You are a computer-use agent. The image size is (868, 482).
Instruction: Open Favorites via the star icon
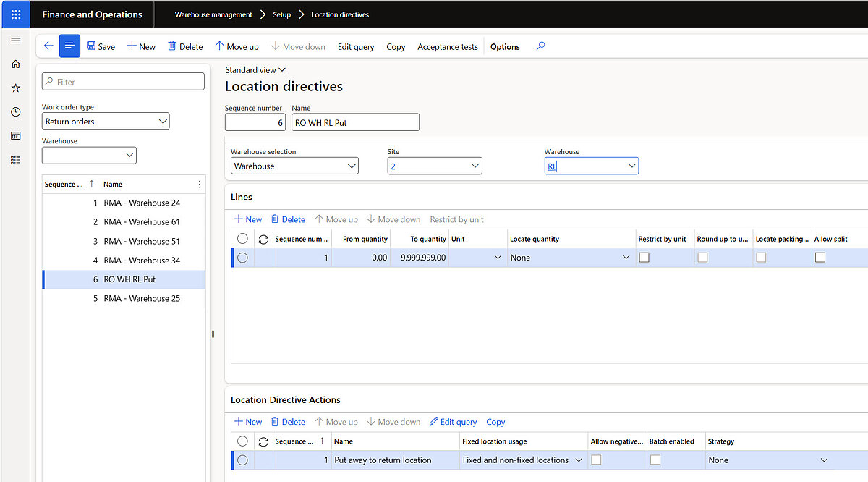[x=15, y=88]
